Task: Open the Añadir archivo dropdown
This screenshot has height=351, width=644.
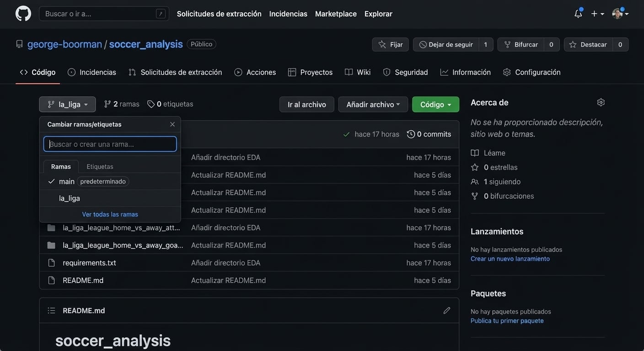Action: pos(373,104)
